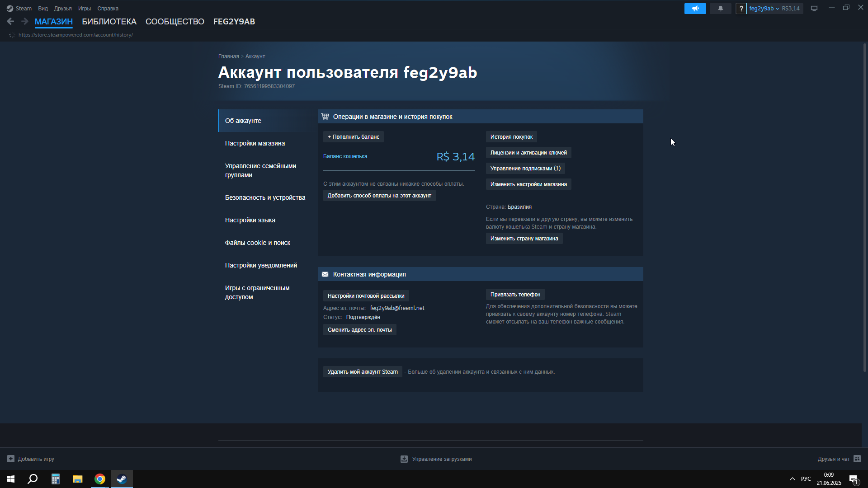
Task: Open the Справка menu
Action: (x=108, y=9)
